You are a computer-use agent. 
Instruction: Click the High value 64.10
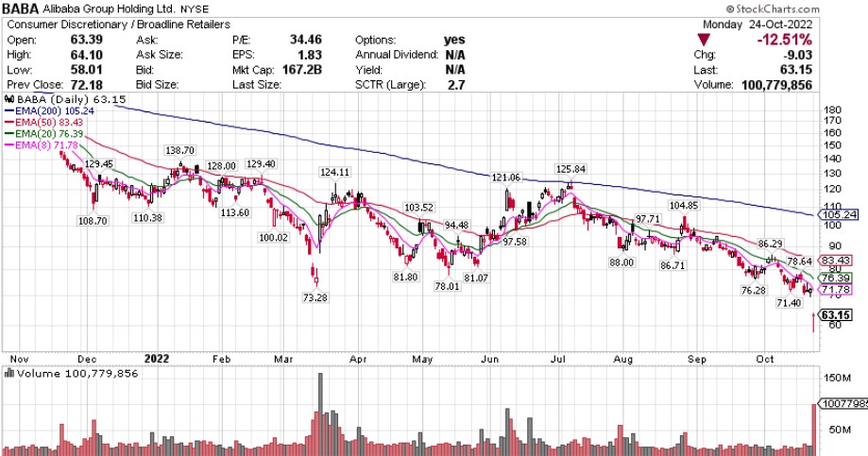(x=86, y=55)
